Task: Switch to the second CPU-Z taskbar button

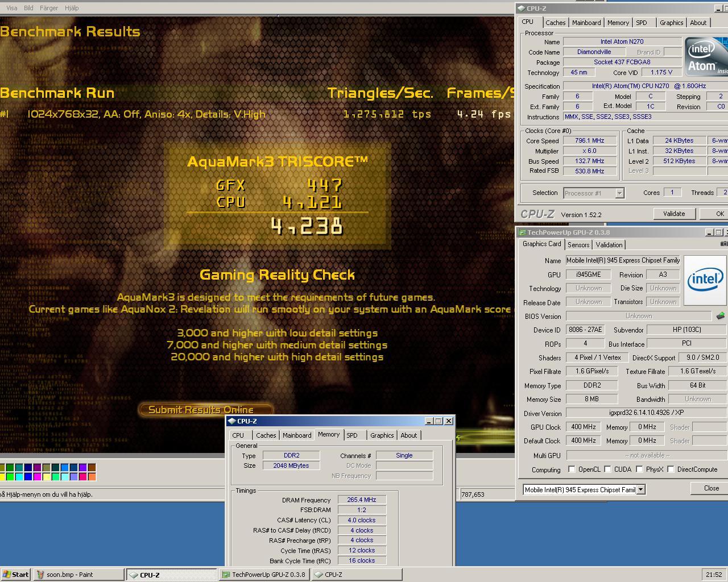Action: pos(357,575)
